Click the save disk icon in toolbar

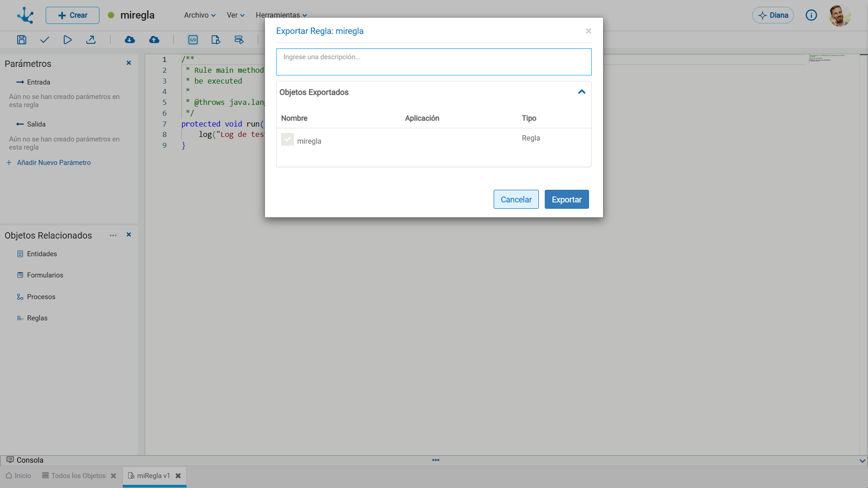click(22, 40)
